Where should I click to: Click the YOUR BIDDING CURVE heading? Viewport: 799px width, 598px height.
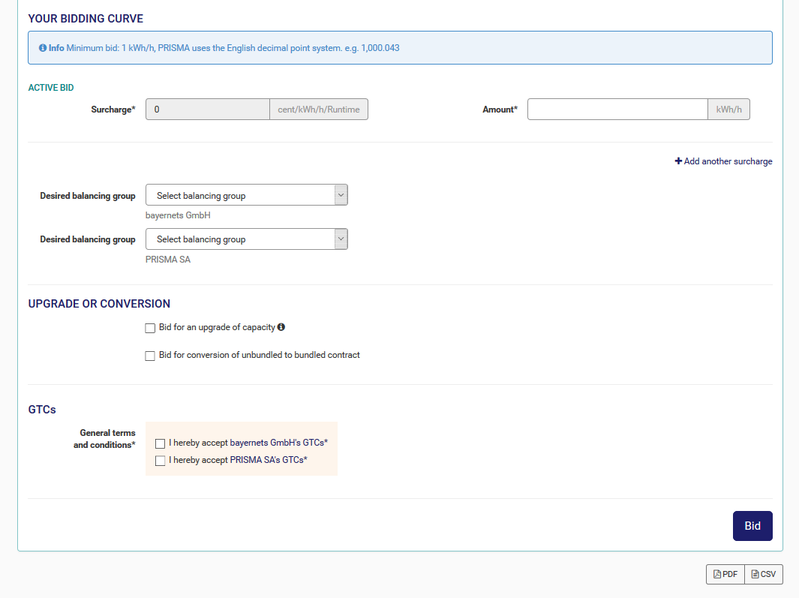[x=85, y=19]
